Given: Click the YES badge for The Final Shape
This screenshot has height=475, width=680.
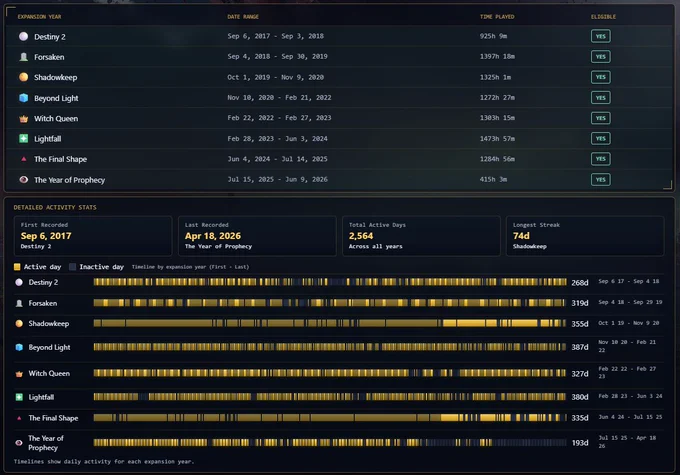Looking at the screenshot, I should click(601, 159).
